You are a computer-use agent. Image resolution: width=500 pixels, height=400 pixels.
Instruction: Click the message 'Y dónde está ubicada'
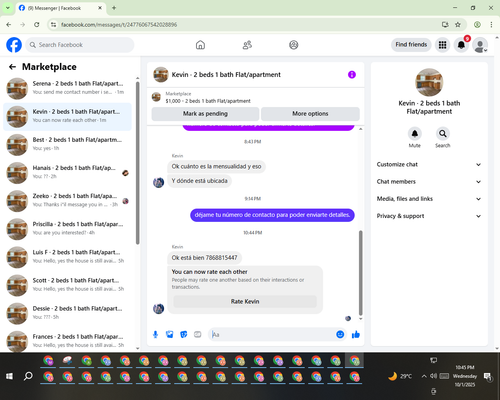pyautogui.click(x=199, y=181)
